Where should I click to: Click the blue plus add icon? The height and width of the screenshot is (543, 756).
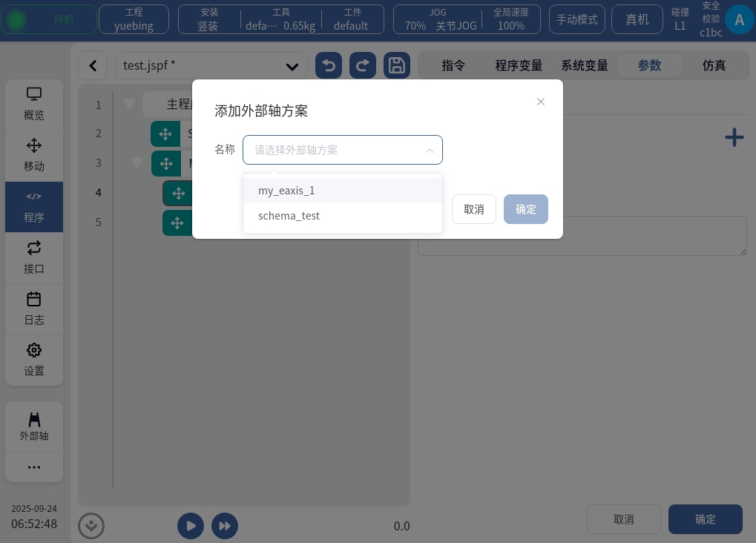click(734, 137)
